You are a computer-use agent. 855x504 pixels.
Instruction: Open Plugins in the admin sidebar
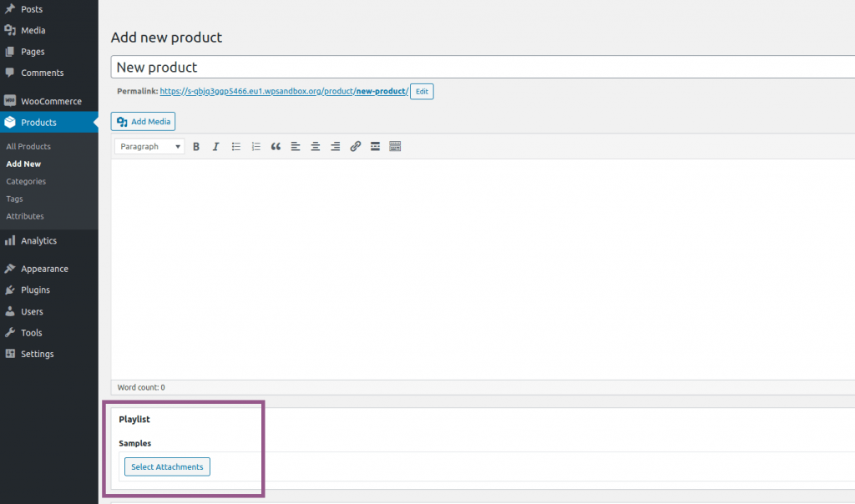coord(35,290)
